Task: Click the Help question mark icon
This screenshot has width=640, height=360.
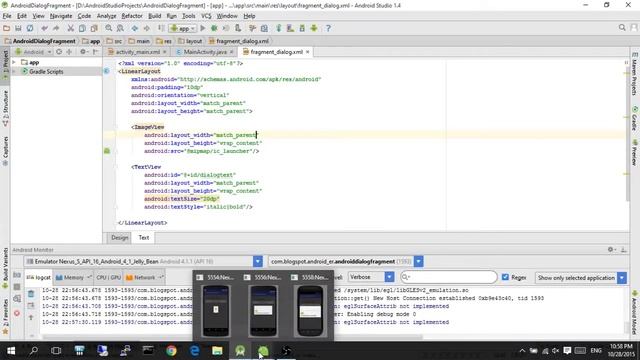Action: pyautogui.click(x=328, y=28)
